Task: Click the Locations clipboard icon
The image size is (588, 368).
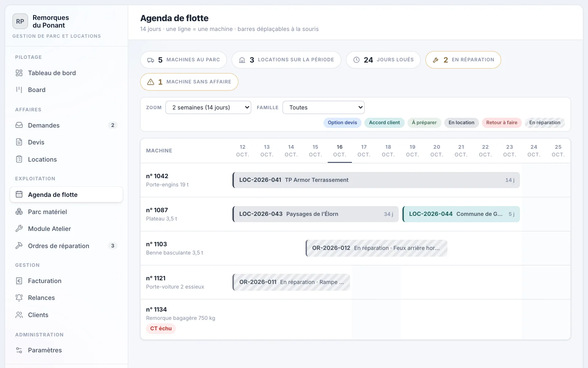Action: tap(19, 159)
